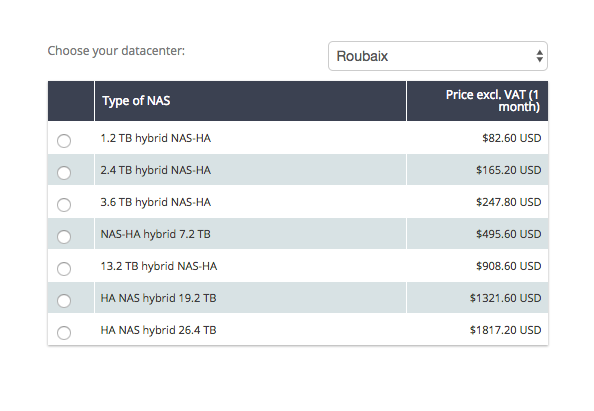Choose HA NAS hybrid 26.4 TB radio

click(64, 333)
